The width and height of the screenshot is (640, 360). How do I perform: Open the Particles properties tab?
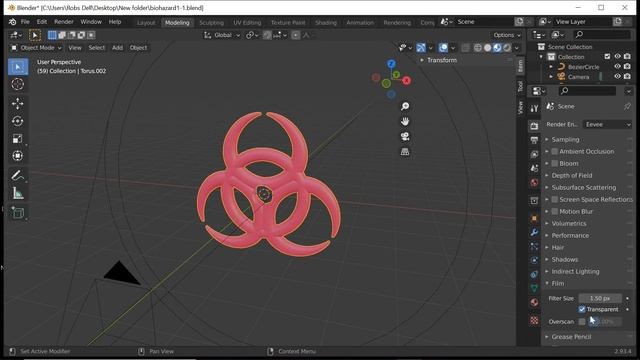point(534,247)
